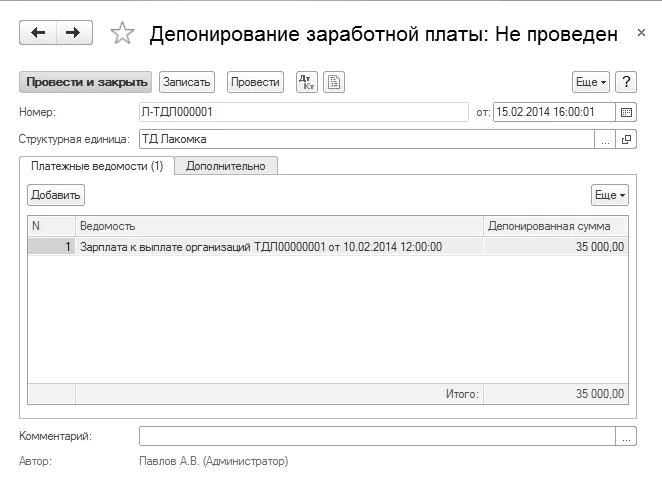Viewport: 662px width, 482px height.
Task: Open calendar picker next to date field
Action: pyautogui.click(x=626, y=112)
